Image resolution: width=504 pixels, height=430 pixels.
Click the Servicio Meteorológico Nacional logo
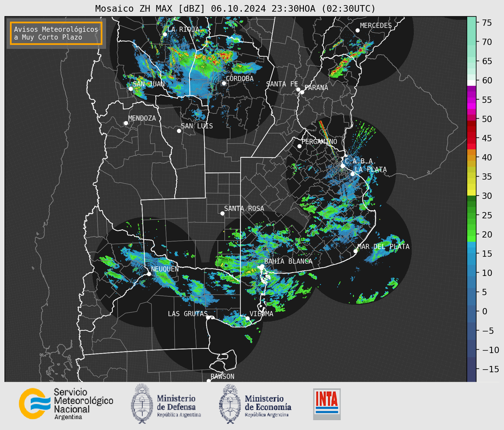point(35,404)
